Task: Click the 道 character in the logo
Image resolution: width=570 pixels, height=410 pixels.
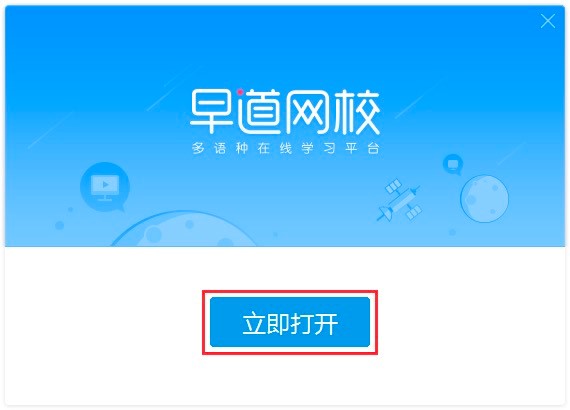Action: [x=259, y=112]
